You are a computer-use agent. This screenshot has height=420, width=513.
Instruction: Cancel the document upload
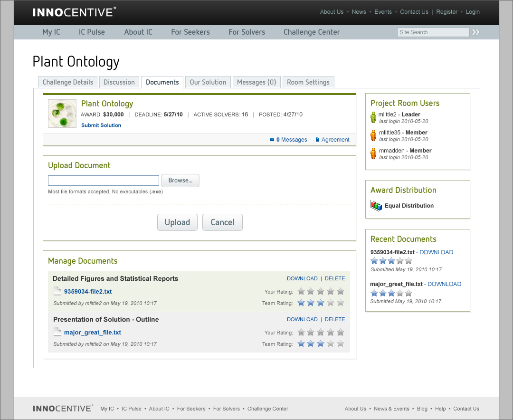tap(222, 222)
